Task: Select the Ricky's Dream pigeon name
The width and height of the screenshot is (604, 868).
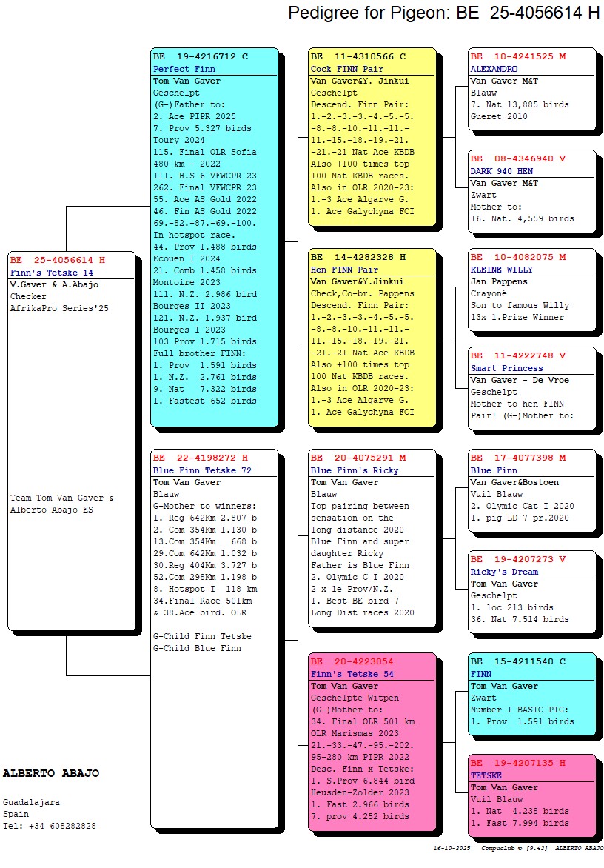Action: tap(504, 572)
